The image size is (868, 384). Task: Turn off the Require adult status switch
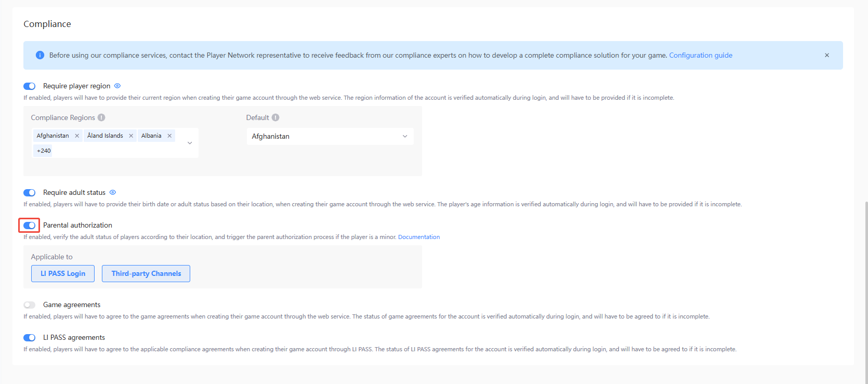[30, 193]
